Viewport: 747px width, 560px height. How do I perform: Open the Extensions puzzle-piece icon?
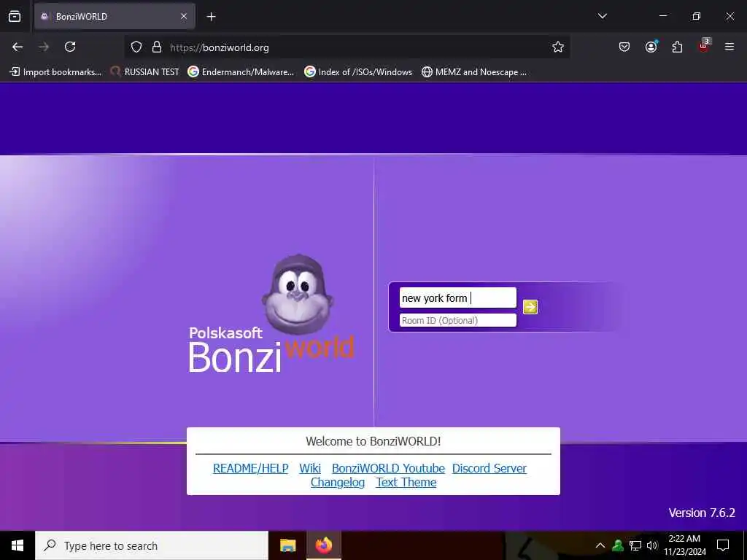[x=677, y=47]
